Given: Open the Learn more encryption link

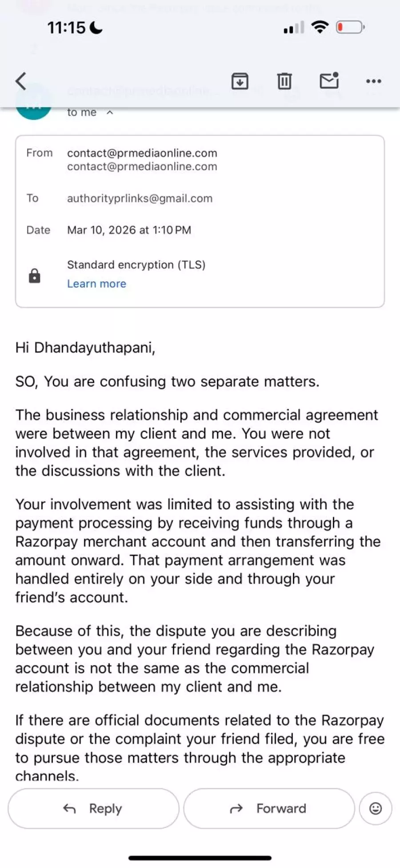Looking at the screenshot, I should point(96,284).
